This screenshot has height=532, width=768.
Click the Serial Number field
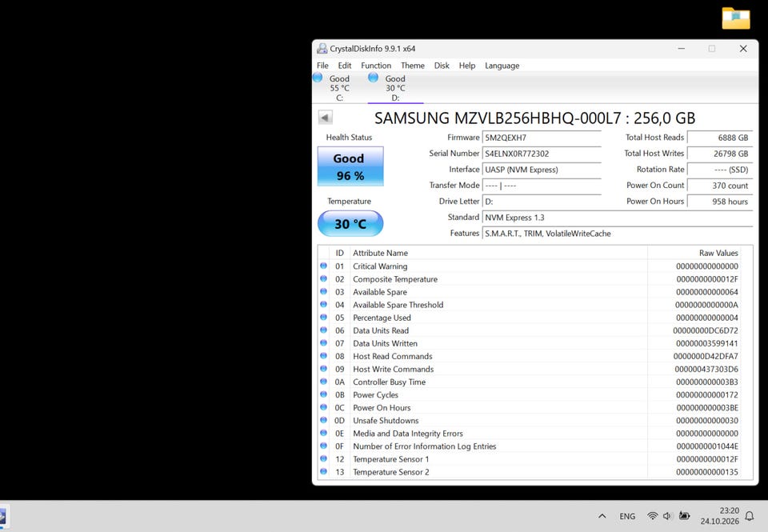[542, 154]
